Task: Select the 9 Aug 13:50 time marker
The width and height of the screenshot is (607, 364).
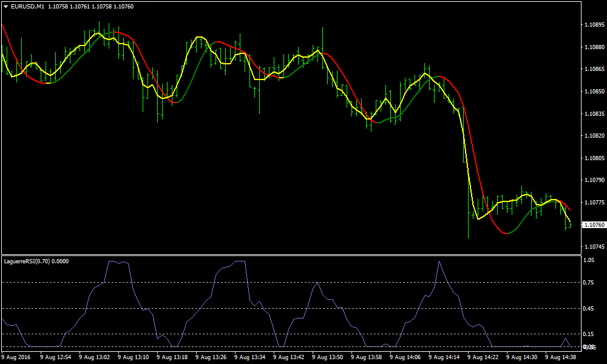Action: (x=328, y=357)
